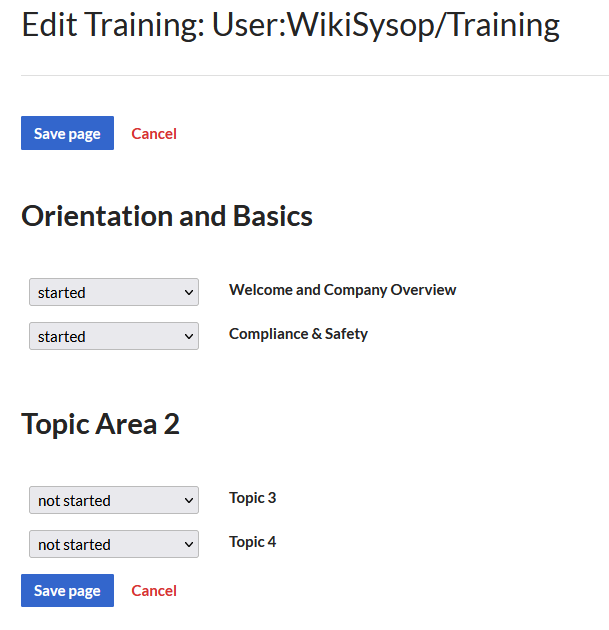This screenshot has width=609, height=630.
Task: Open the Compliance & Safety status dropdown
Action: (113, 336)
